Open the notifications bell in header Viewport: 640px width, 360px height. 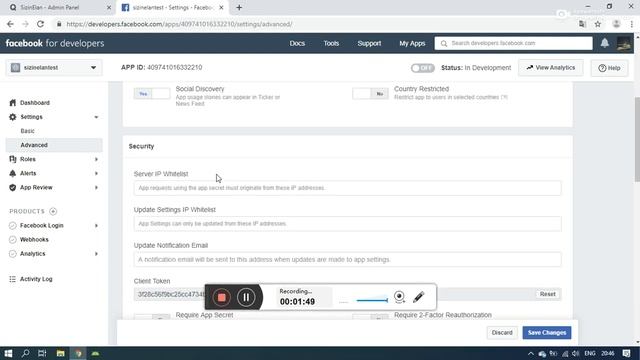604,43
